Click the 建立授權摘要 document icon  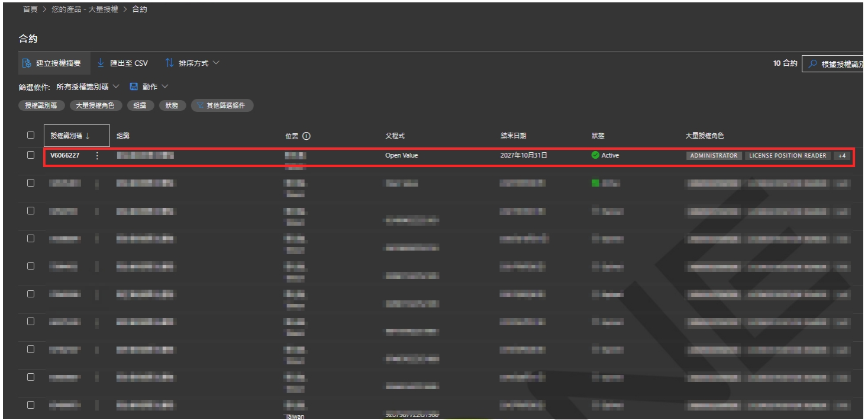(25, 63)
